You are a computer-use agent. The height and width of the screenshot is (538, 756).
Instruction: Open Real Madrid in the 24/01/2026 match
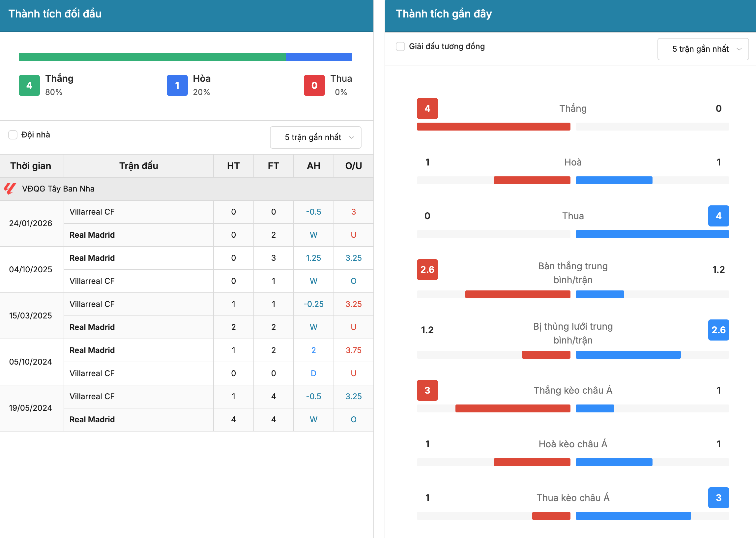tap(92, 235)
